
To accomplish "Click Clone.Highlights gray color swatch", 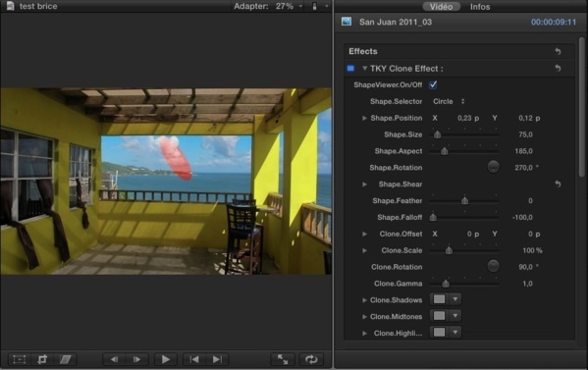I will (x=439, y=333).
